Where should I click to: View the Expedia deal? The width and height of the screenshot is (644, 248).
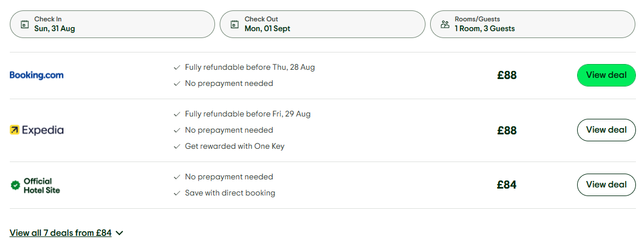606,130
